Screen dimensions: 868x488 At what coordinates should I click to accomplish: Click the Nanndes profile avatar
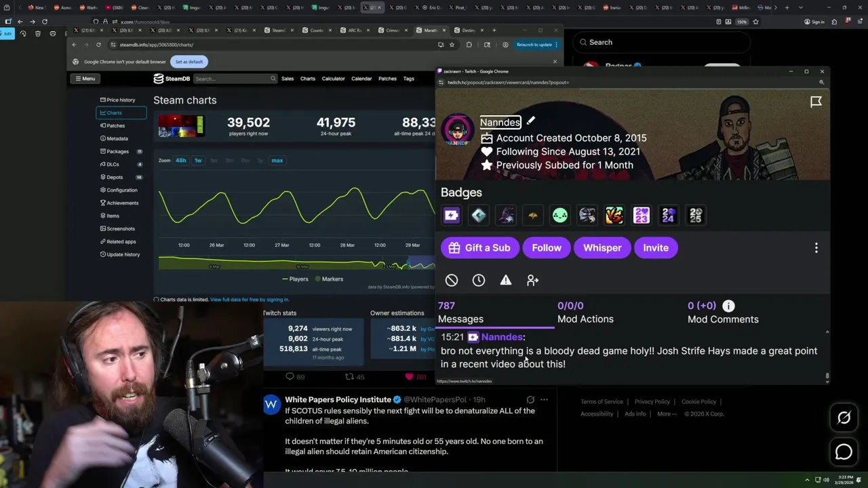click(458, 130)
